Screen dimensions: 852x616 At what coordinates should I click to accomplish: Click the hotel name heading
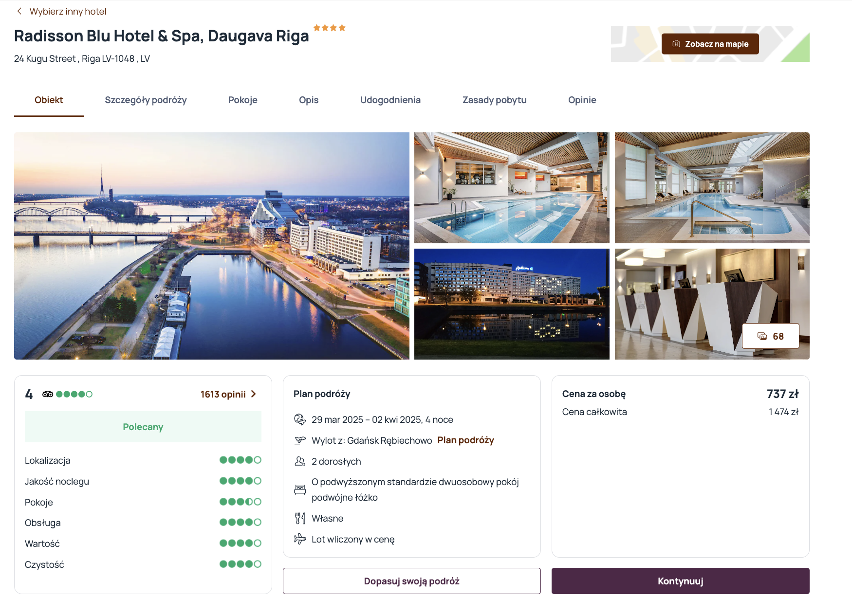click(x=161, y=36)
